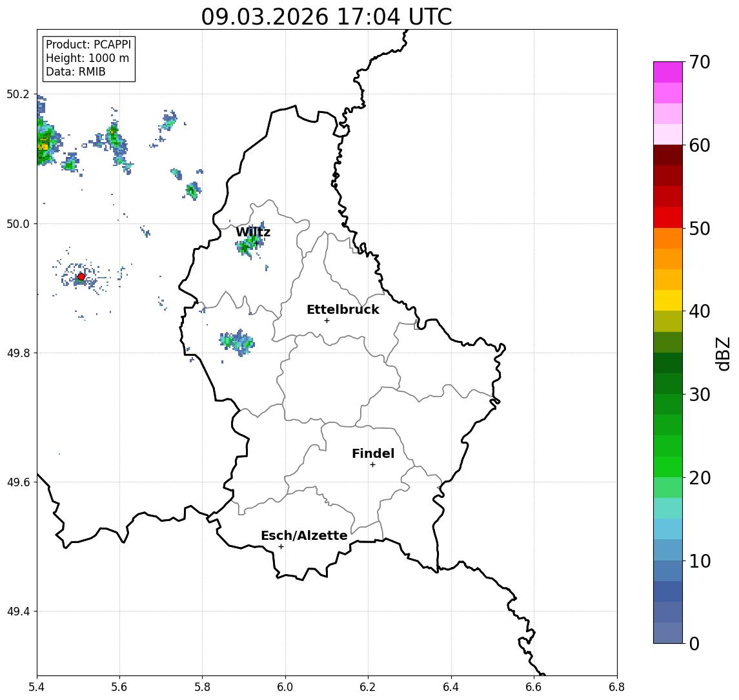
Task: Click the 60 label on the dBZ colorbar
Action: pos(700,145)
